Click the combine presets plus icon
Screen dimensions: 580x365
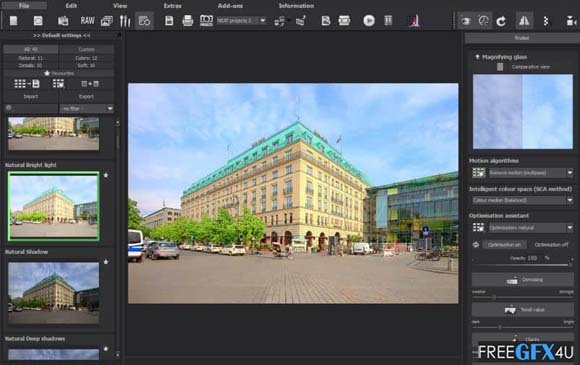(x=90, y=84)
